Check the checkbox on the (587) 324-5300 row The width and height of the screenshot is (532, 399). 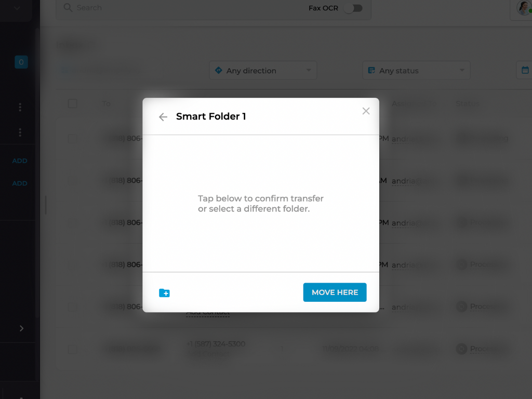[x=72, y=350]
